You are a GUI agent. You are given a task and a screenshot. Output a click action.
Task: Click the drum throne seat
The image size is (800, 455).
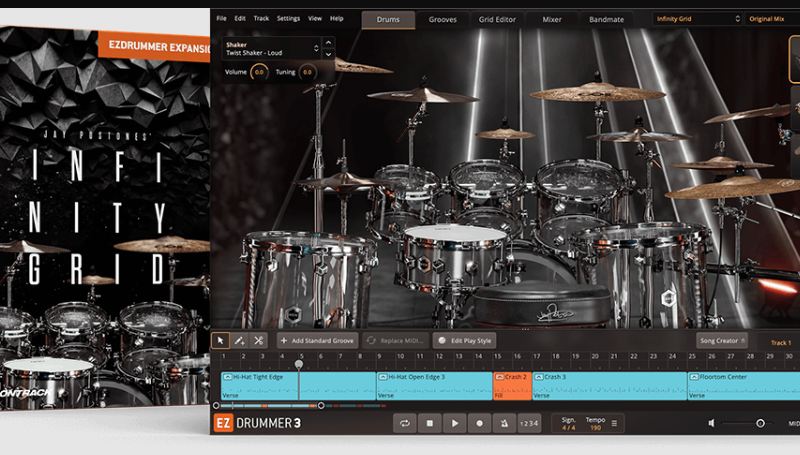(x=542, y=305)
